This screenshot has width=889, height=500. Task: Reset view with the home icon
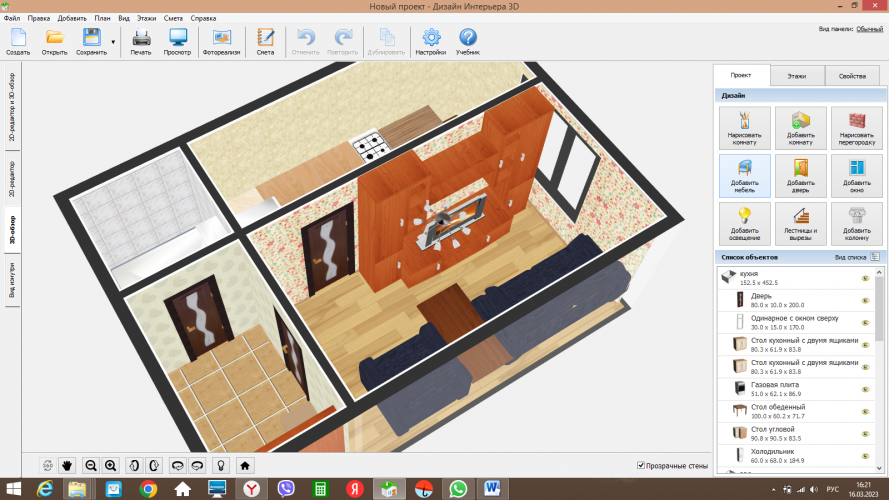point(245,465)
